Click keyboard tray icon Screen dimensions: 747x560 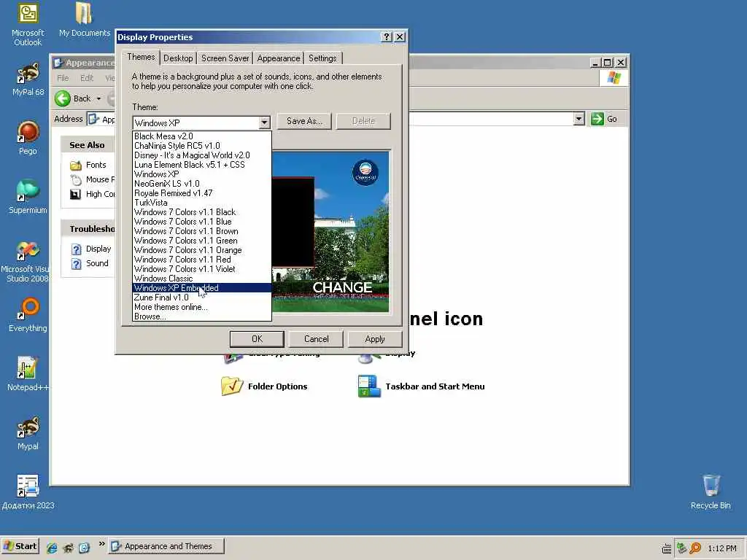(x=667, y=548)
